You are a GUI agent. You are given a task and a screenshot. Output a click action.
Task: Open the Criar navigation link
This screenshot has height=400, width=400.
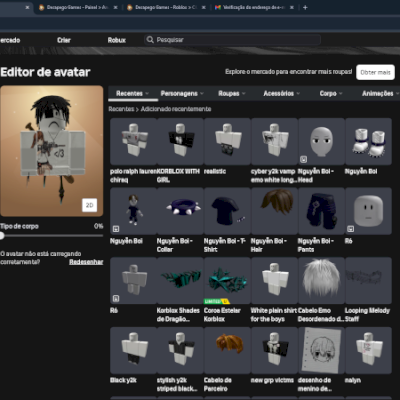tap(64, 40)
